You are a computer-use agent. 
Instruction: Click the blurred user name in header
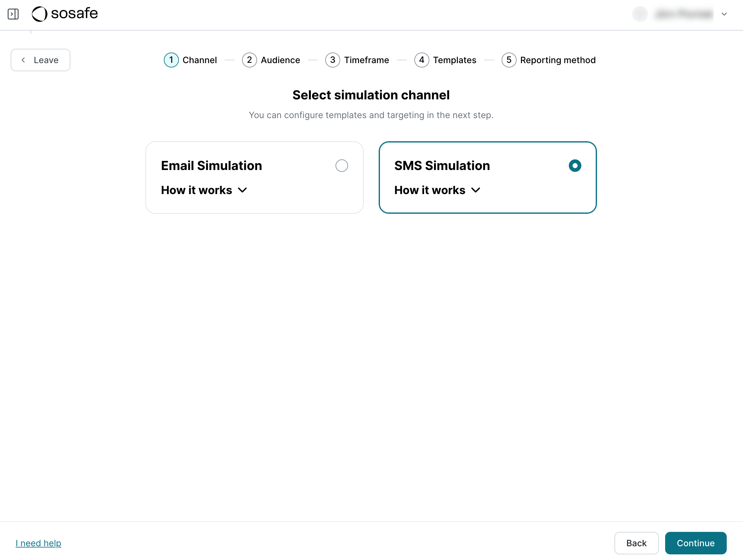pyautogui.click(x=684, y=14)
